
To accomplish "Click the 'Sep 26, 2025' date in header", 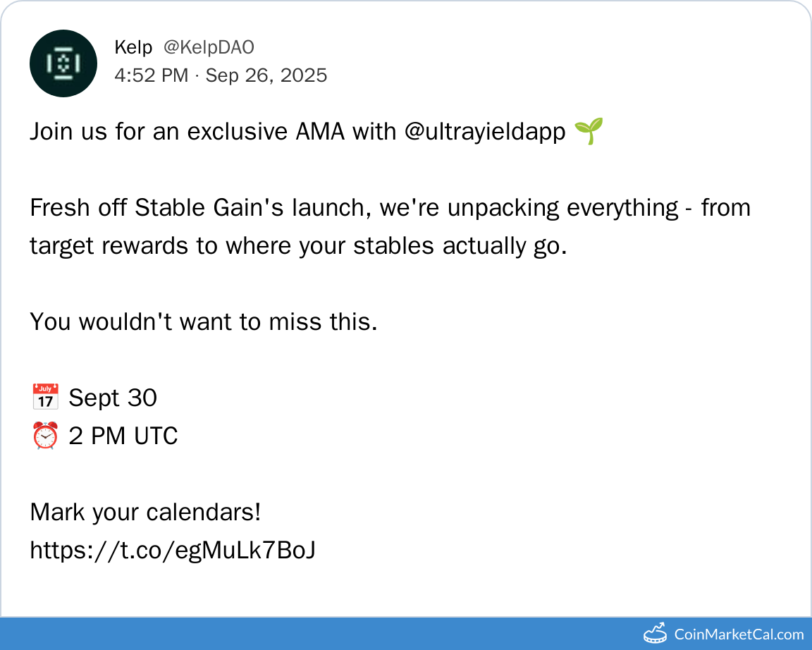I will pos(266,75).
